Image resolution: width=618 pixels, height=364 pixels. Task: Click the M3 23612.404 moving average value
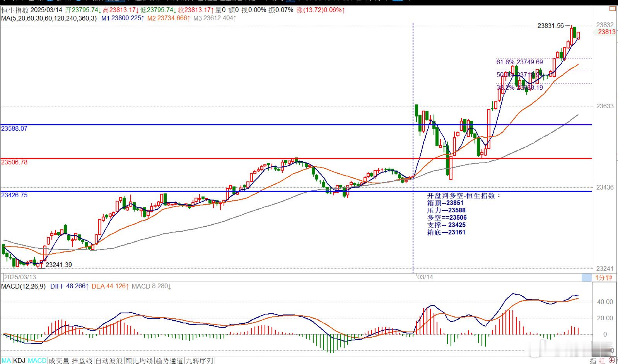pos(215,18)
